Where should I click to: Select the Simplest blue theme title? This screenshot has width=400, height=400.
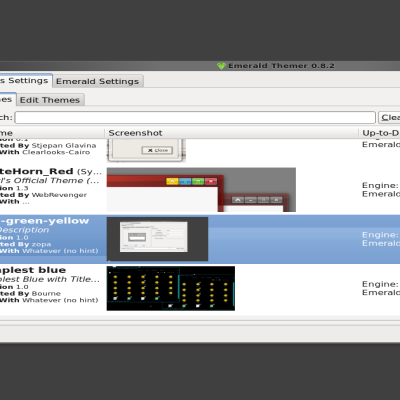(33, 270)
